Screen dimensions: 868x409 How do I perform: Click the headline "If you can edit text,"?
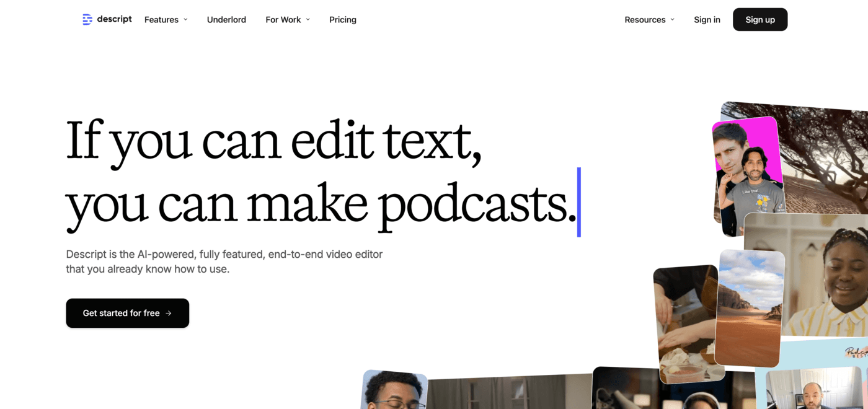273,143
